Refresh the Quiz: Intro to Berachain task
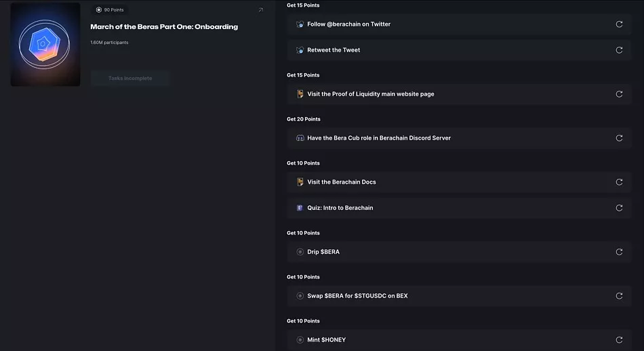The width and height of the screenshot is (644, 351). coord(619,208)
